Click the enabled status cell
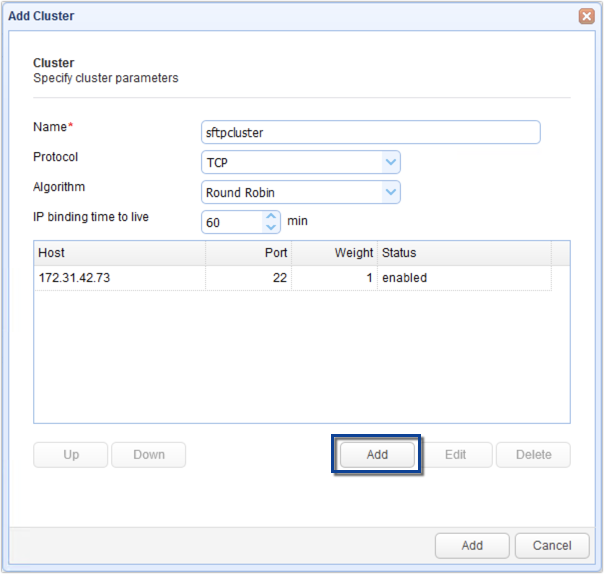 pos(464,278)
